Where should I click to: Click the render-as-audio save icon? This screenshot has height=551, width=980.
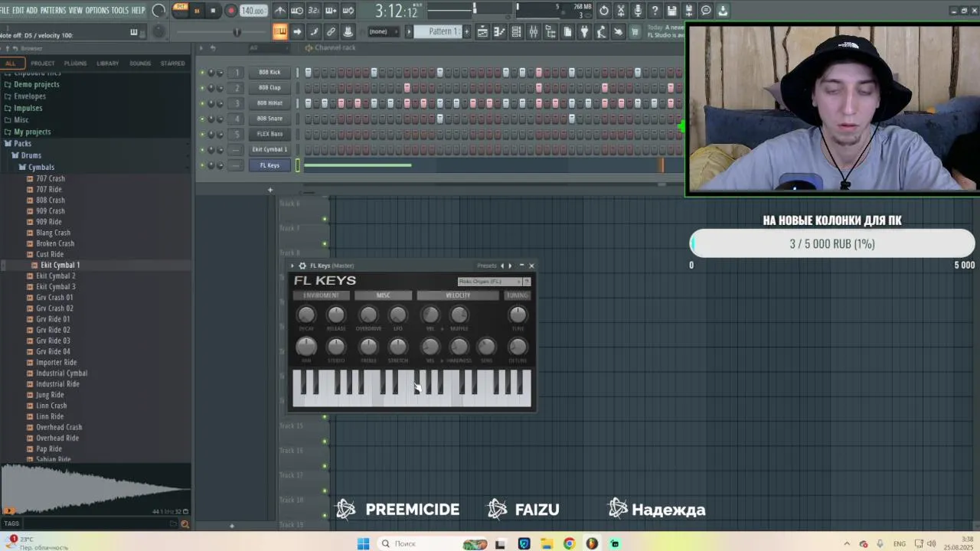click(689, 11)
